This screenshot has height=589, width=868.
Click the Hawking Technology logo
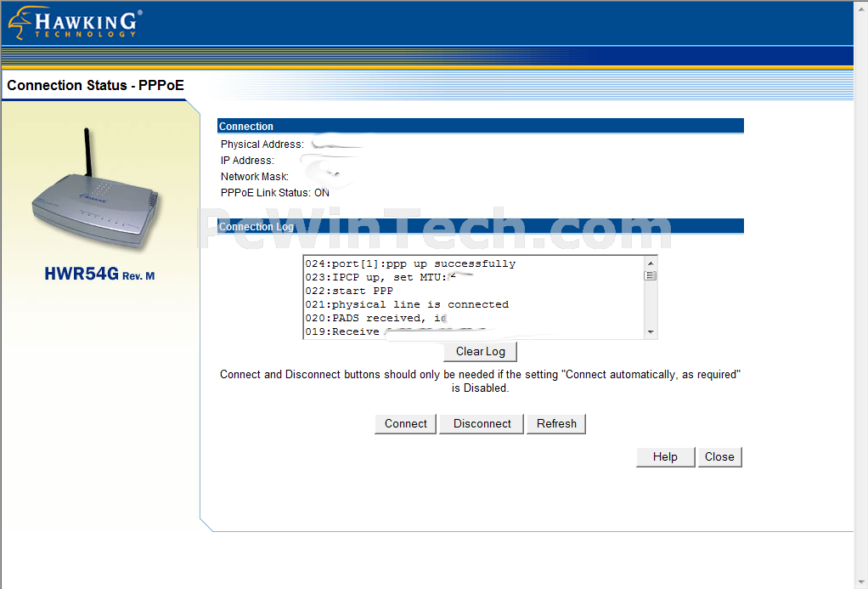tap(75, 23)
